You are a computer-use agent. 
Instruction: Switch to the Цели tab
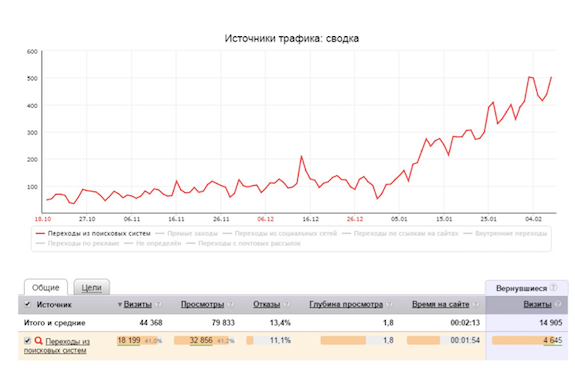pyautogui.click(x=91, y=287)
